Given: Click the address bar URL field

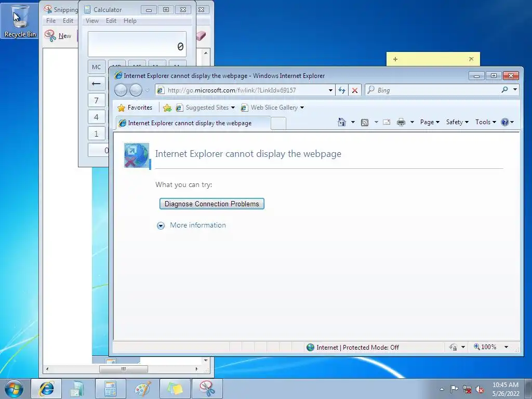Looking at the screenshot, I should (245, 90).
